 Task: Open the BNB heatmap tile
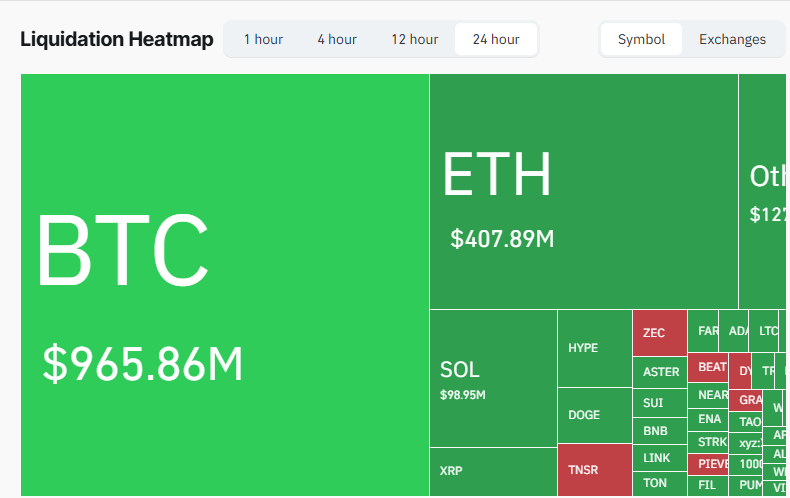(660, 431)
